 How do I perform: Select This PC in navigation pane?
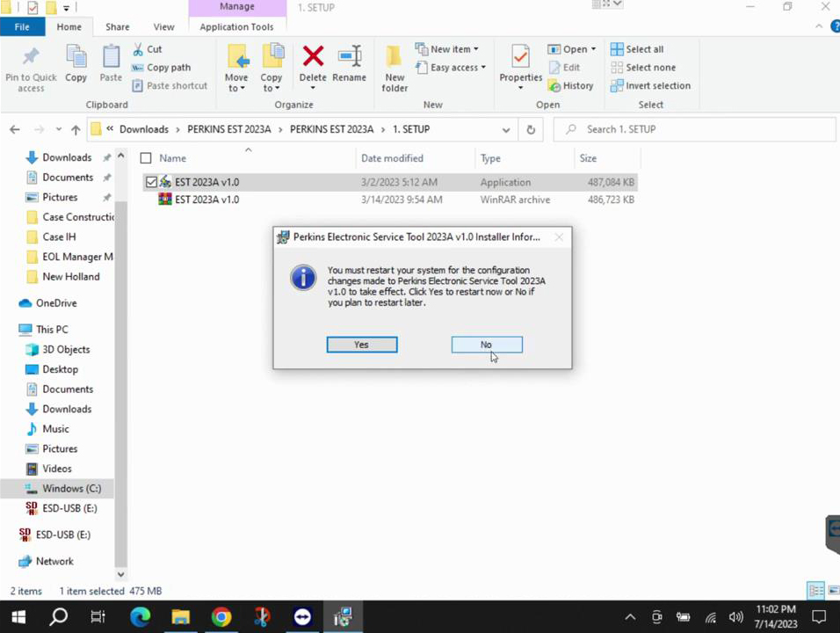[x=52, y=329]
